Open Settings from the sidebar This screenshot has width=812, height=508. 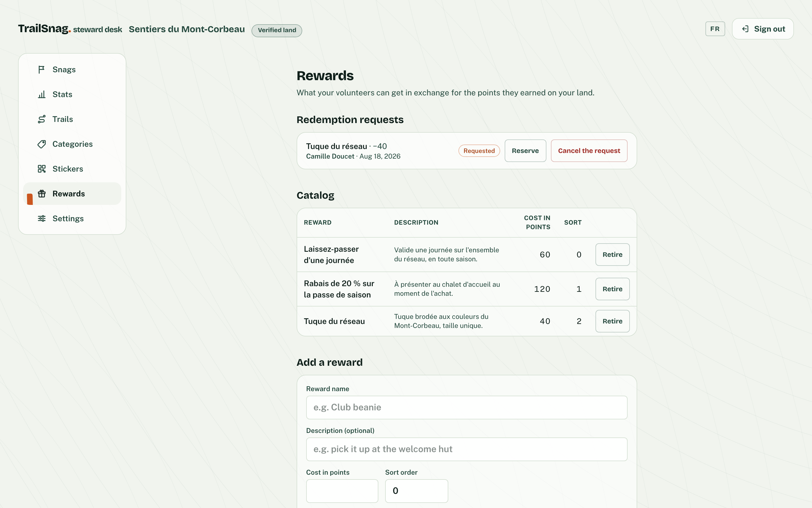point(72,218)
